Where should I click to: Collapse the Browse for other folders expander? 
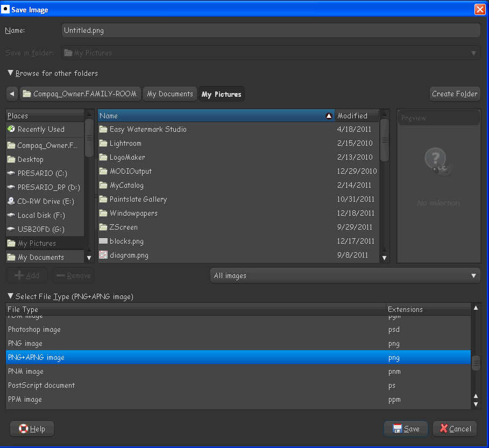pyautogui.click(x=10, y=73)
